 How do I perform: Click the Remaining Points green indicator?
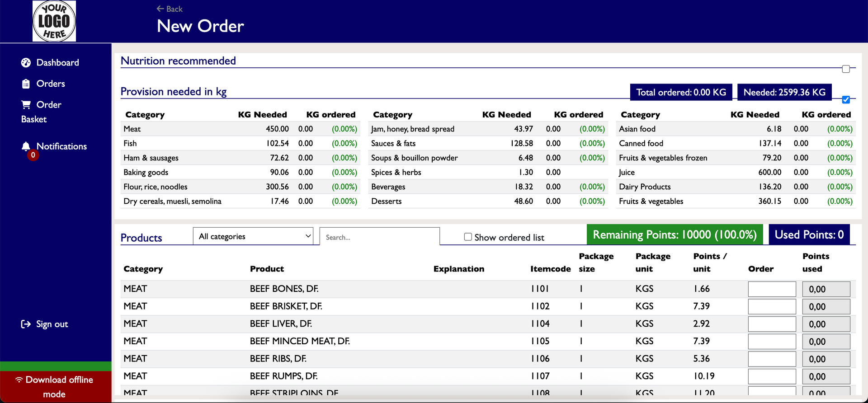click(x=675, y=235)
